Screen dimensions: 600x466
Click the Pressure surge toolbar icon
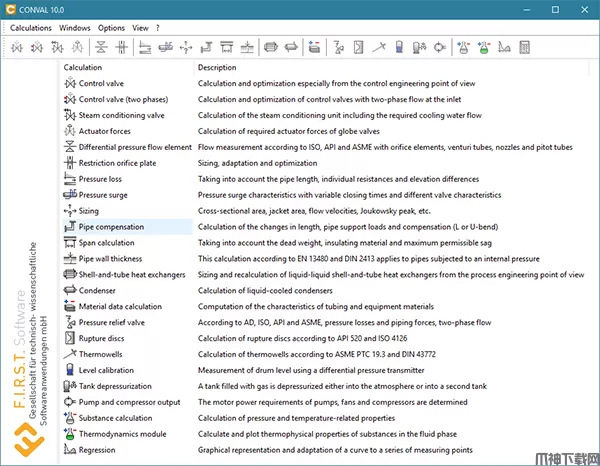pyautogui.click(x=166, y=47)
